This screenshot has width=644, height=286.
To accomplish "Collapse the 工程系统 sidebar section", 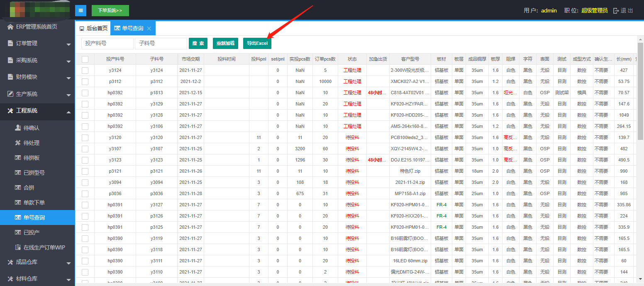I will [x=37, y=111].
